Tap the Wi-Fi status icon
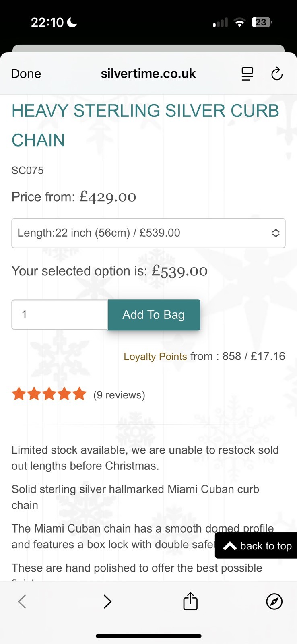 (239, 23)
